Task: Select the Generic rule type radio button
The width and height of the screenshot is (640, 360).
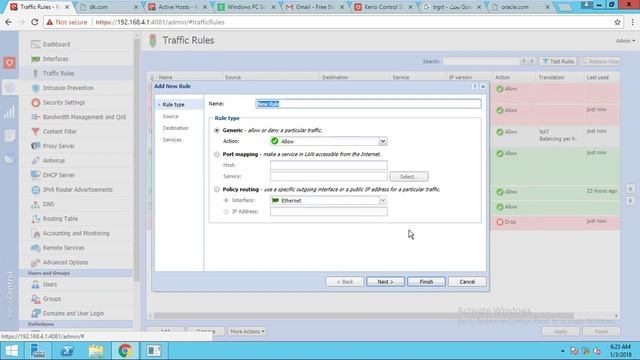Action: pyautogui.click(x=217, y=130)
